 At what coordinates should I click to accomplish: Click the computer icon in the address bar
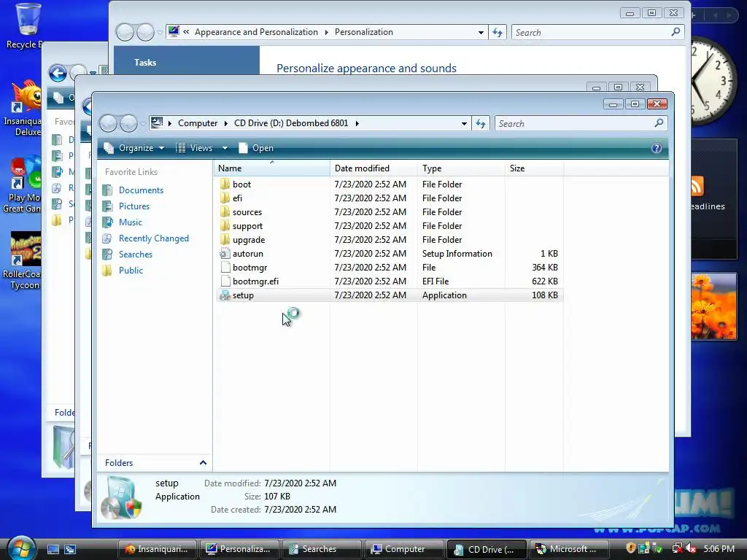coord(157,122)
